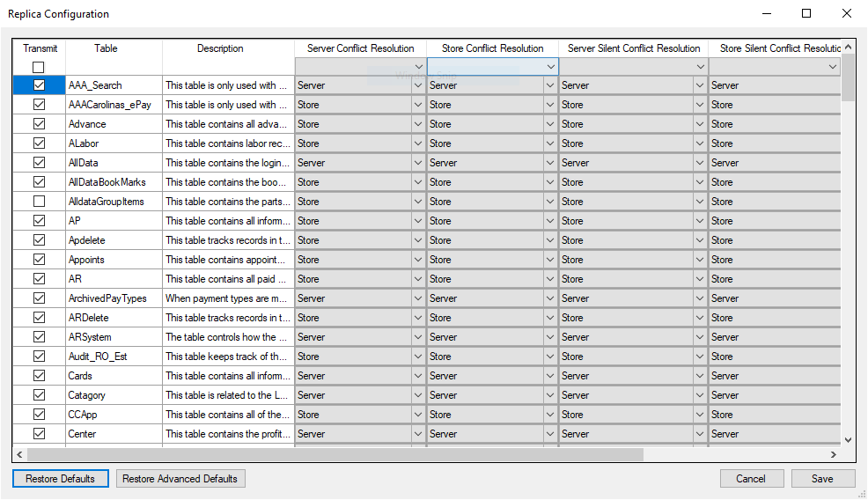Expand Server Conflict Resolution dropdown for CCApp

pyautogui.click(x=418, y=415)
